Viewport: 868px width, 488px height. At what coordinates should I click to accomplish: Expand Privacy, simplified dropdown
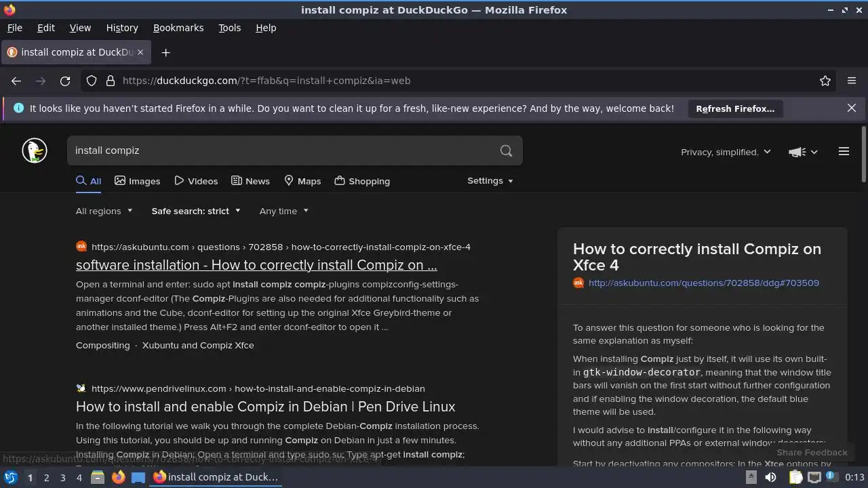726,152
